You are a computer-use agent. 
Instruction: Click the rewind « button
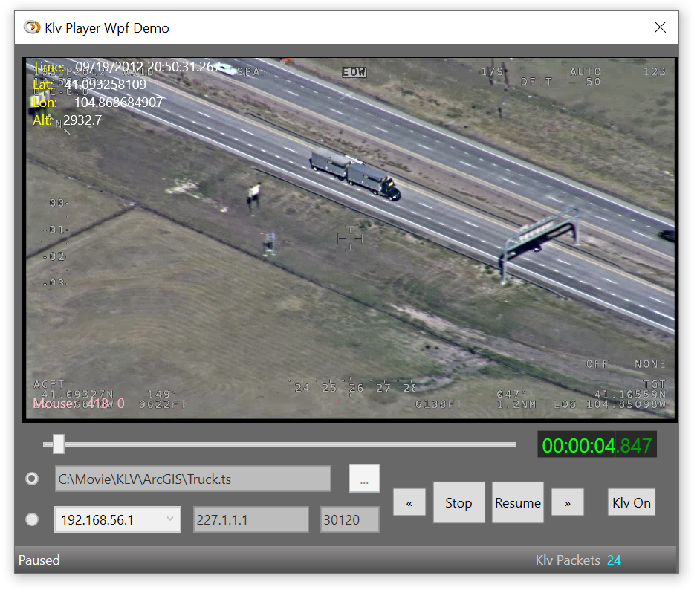(x=409, y=503)
